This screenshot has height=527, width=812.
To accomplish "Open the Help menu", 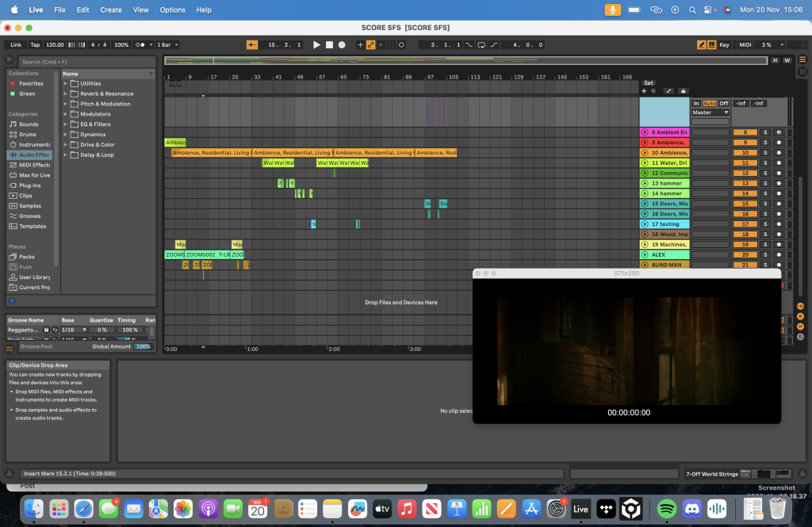I will [x=204, y=10].
